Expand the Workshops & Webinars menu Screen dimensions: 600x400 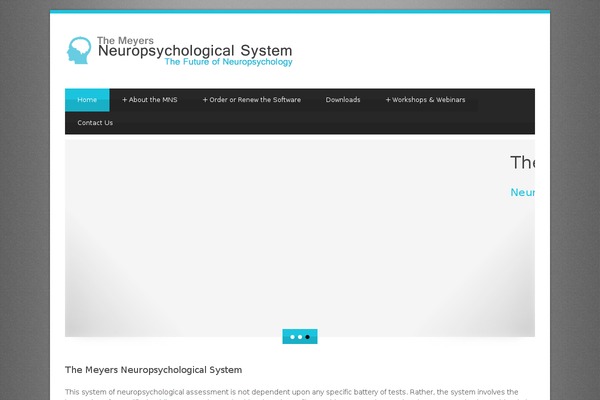(x=426, y=100)
